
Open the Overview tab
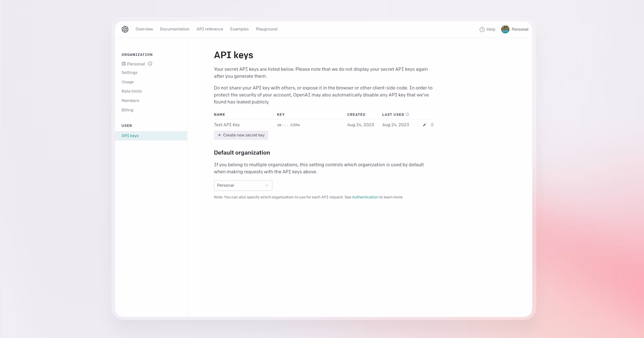tap(144, 29)
